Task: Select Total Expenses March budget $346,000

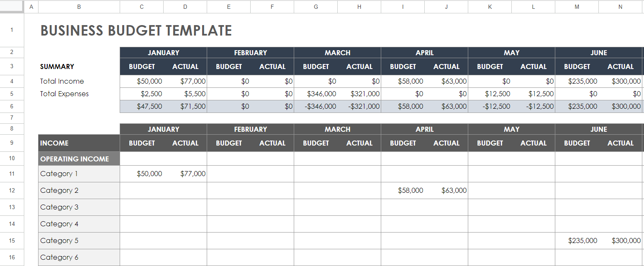Action: pos(316,94)
